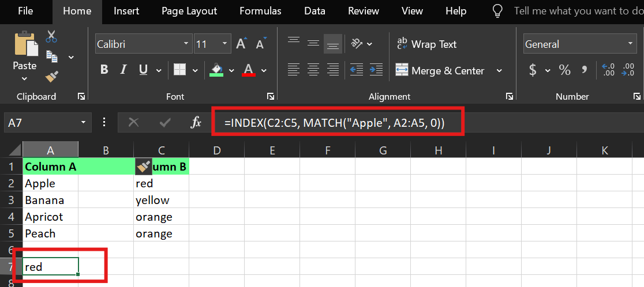Increase indent icon
The height and width of the screenshot is (287, 644).
[x=376, y=70]
